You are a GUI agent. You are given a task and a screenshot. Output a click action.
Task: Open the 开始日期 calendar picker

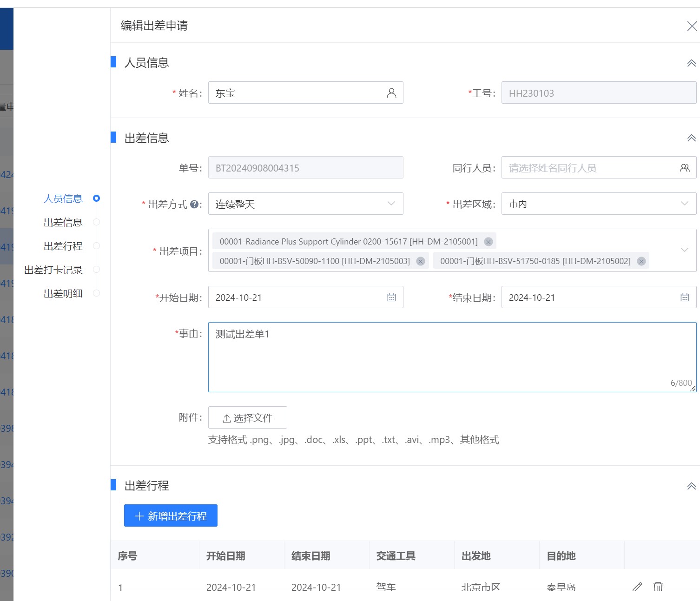click(x=392, y=297)
